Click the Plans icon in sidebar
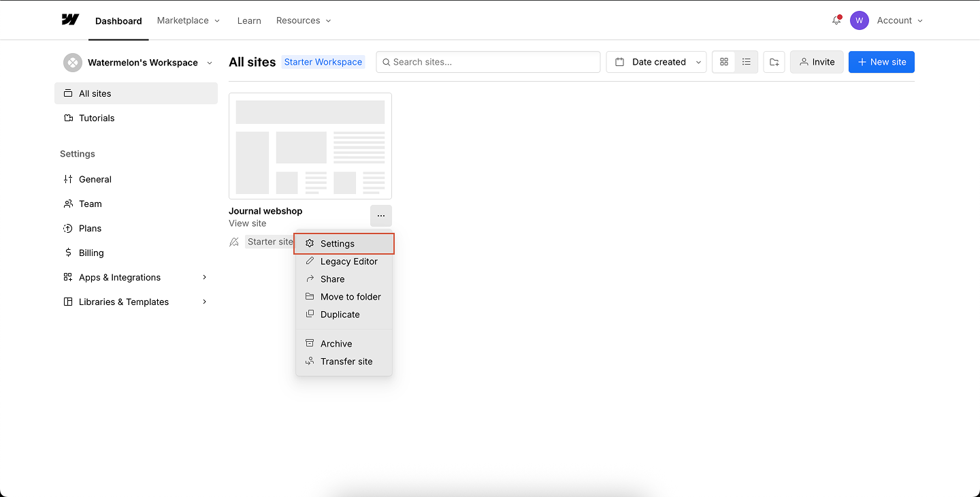This screenshot has width=980, height=497. pos(68,228)
